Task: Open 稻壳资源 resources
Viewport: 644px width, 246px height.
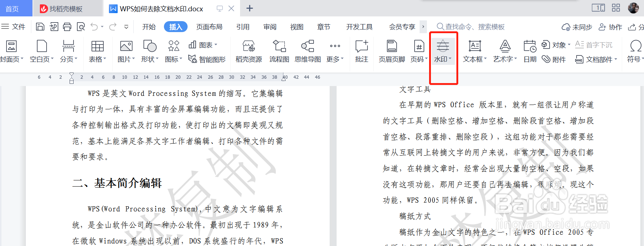Action: tap(249, 51)
